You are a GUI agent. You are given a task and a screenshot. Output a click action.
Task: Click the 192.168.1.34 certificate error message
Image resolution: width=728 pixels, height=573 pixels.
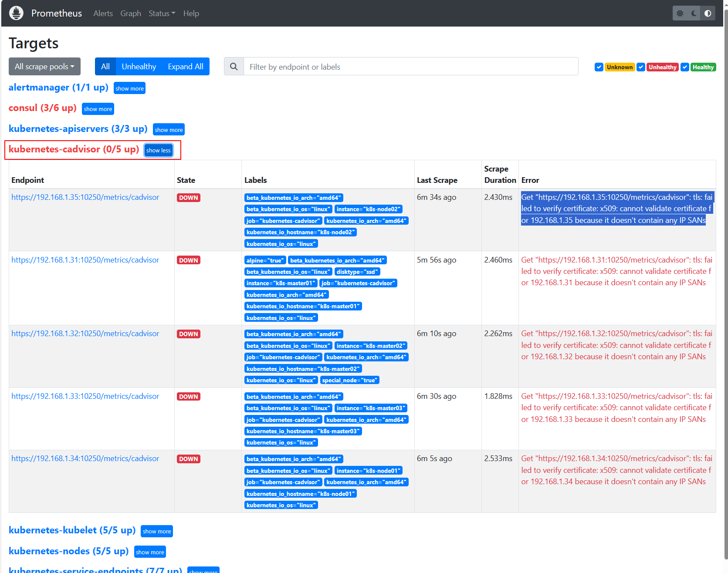[617, 470]
